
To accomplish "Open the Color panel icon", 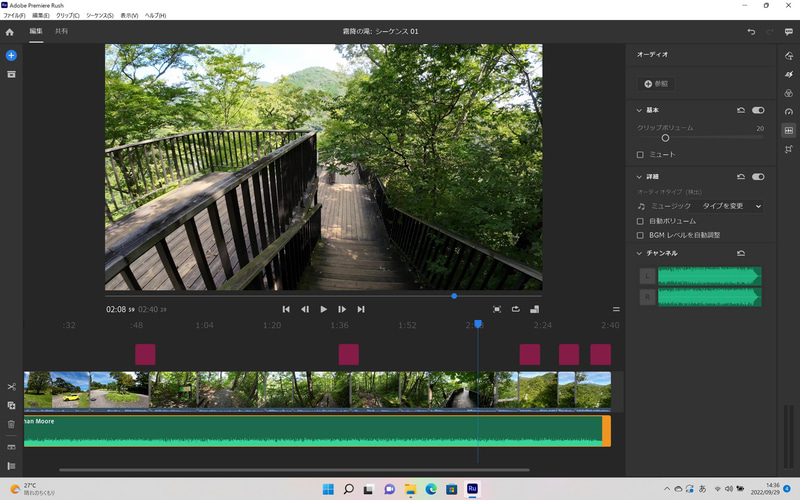I will tap(789, 93).
